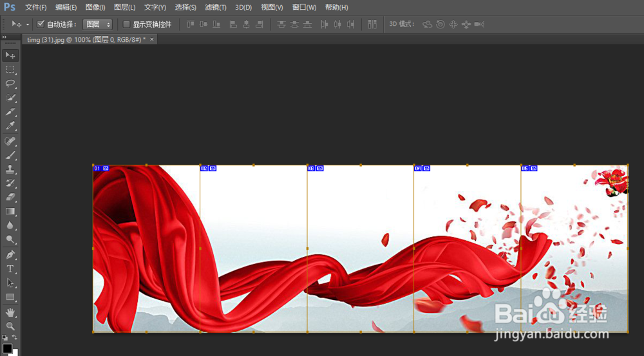Click the 3D pan object icon
Screen dimensions: 644x356
click(x=453, y=24)
